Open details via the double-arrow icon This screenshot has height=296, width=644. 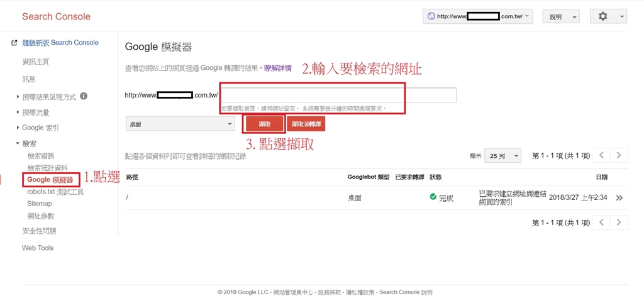point(619,198)
